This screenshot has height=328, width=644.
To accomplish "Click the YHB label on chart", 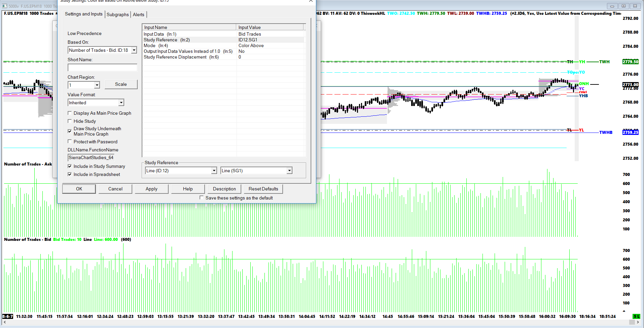I will (x=583, y=96).
